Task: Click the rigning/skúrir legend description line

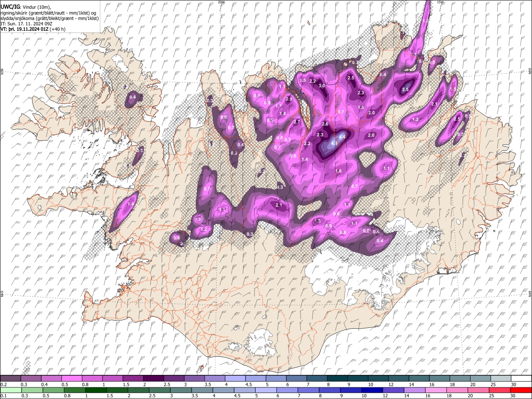Action: coord(48,12)
